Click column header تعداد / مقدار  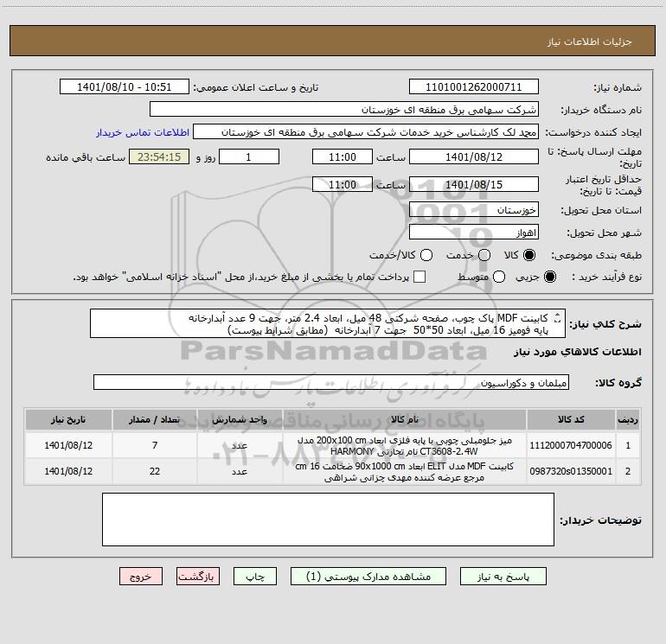(155, 420)
